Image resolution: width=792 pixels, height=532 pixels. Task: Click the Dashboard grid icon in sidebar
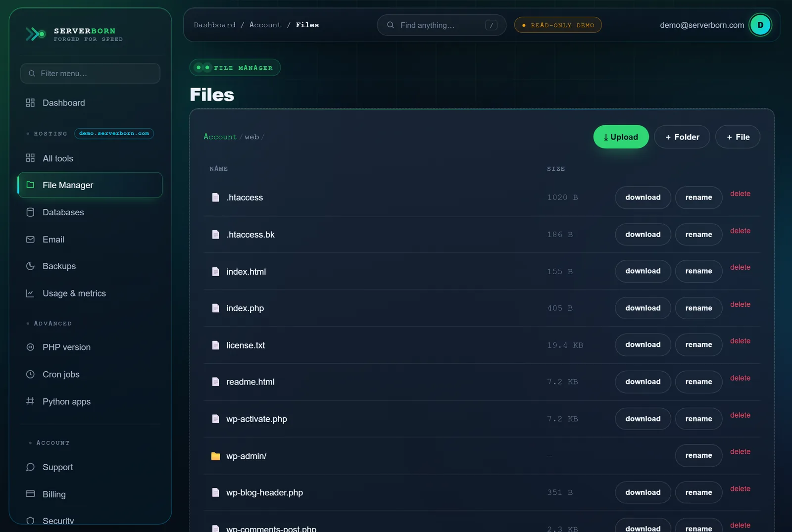click(x=30, y=102)
